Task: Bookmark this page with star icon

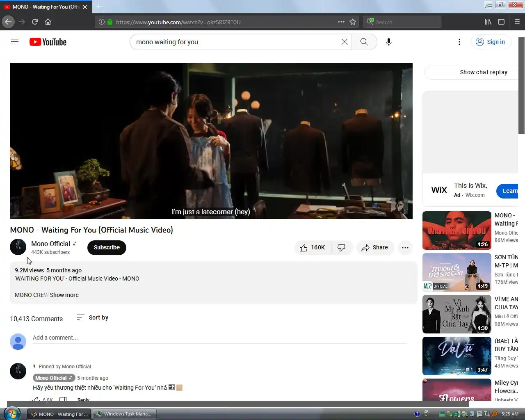Action: click(x=353, y=22)
